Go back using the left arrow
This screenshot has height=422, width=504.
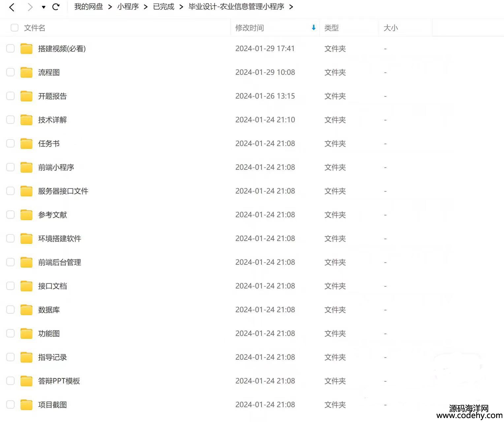[x=12, y=7]
